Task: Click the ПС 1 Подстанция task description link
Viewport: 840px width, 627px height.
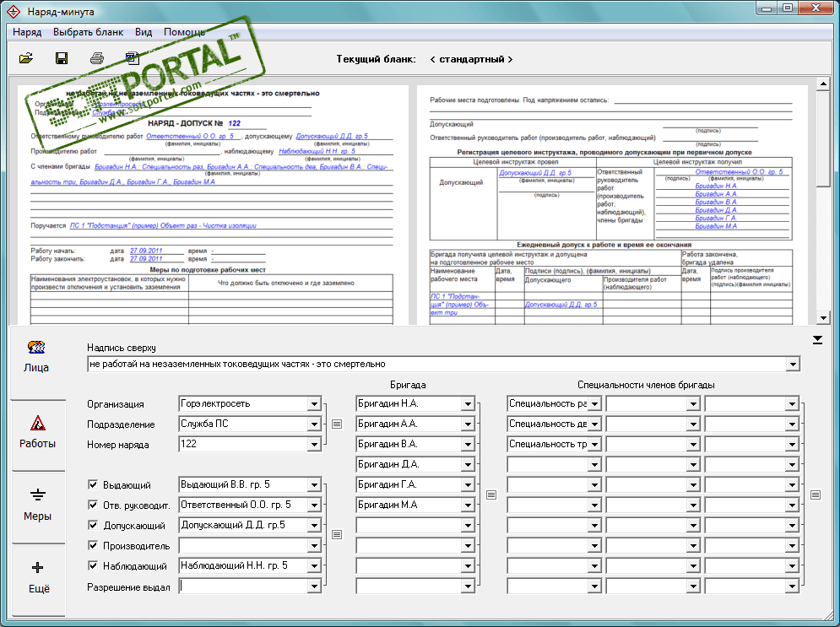Action: coord(163,226)
